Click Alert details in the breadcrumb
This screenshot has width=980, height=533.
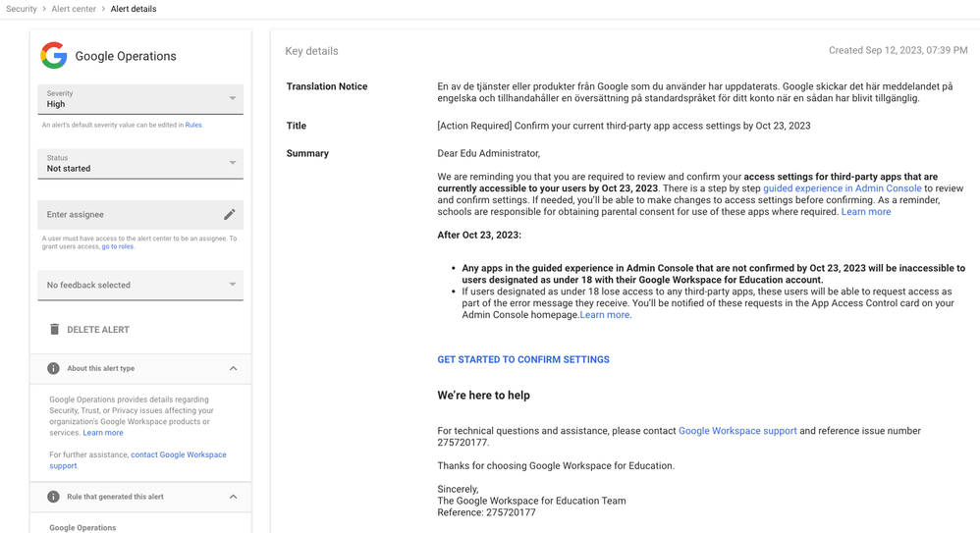click(x=134, y=9)
